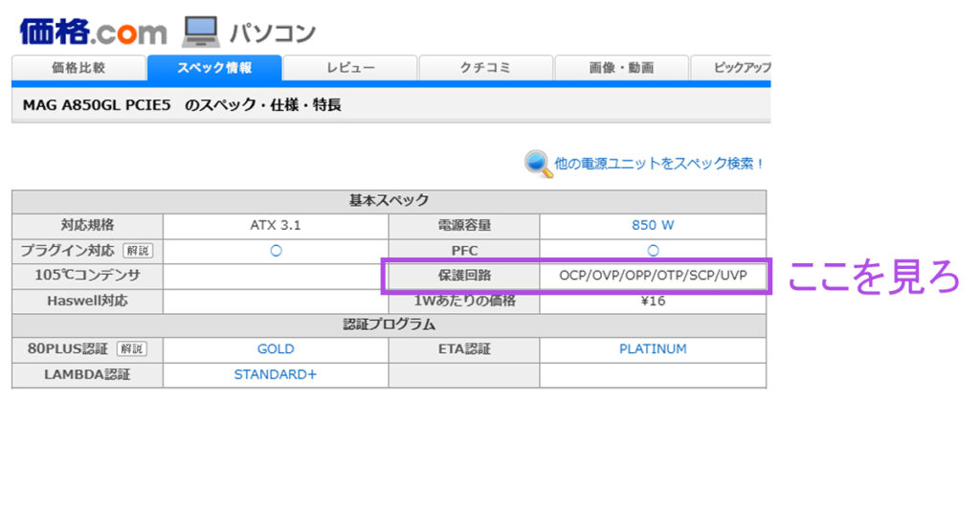Image resolution: width=980 pixels, height=515 pixels.
Task: Click the 価格.com logo
Action: click(x=93, y=32)
